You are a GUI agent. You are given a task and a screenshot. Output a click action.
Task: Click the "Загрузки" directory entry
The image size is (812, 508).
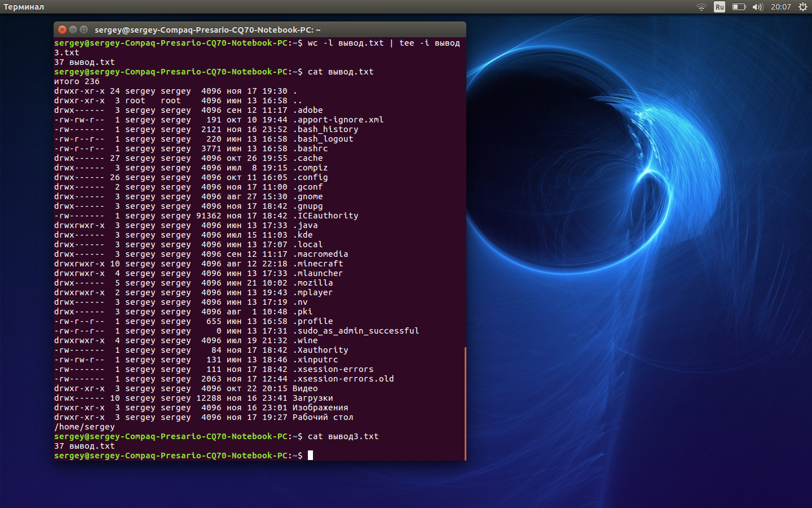[x=312, y=398]
